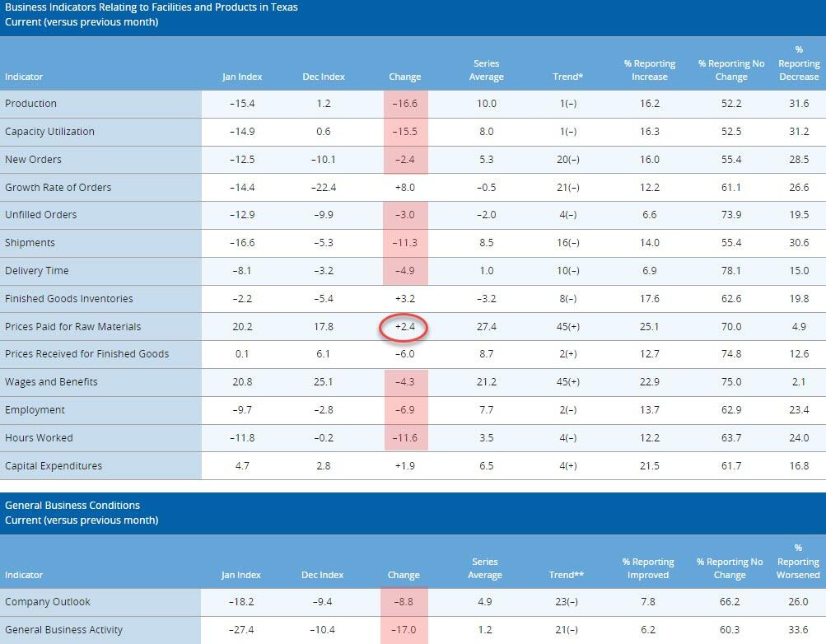Select the highlighted −17.0 change cell

tap(404, 630)
